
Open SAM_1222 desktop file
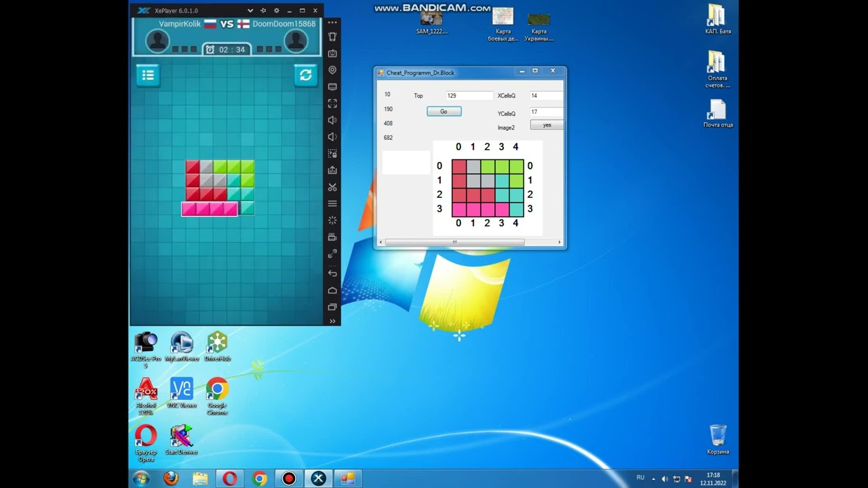coord(432,20)
